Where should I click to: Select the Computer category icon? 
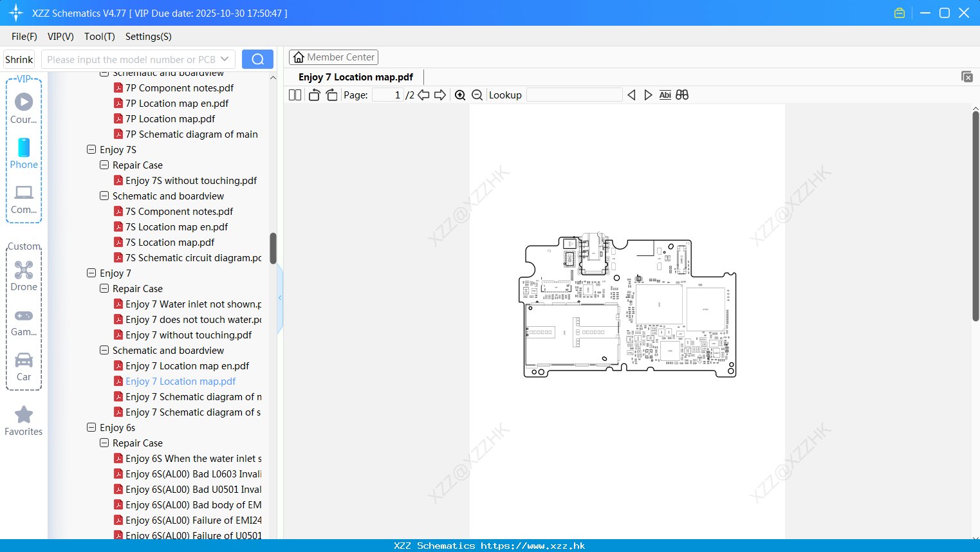(24, 199)
